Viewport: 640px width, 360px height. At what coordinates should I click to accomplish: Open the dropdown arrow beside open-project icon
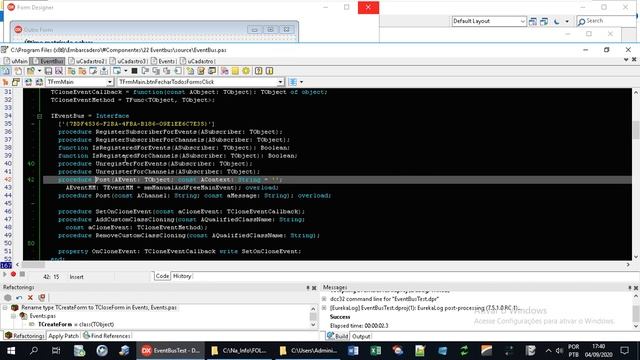(39, 71)
